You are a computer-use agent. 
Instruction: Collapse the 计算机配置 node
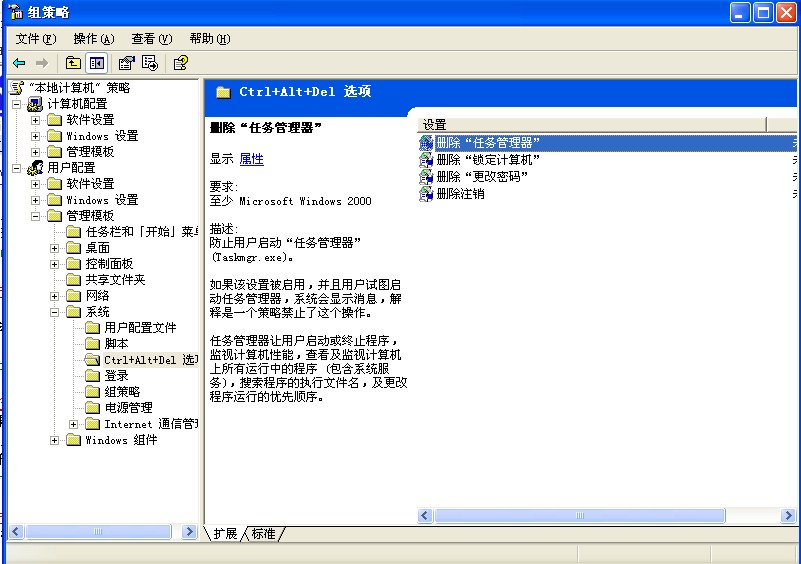click(17, 104)
